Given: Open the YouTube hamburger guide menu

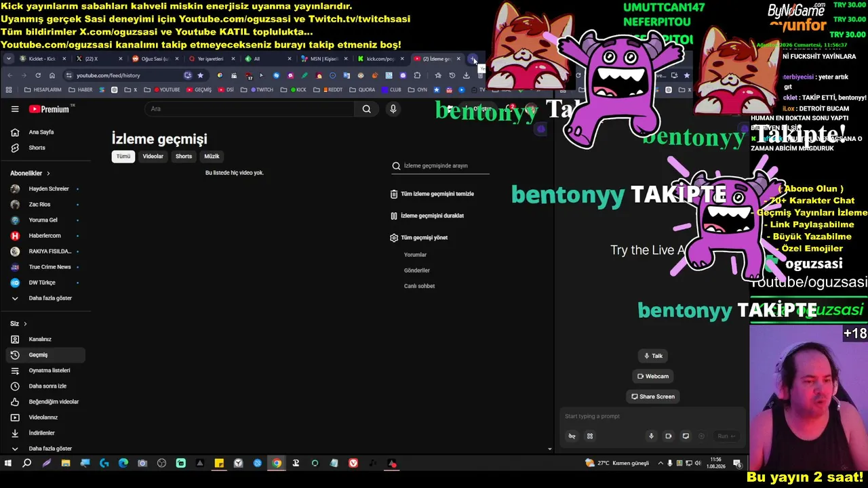Looking at the screenshot, I should point(15,109).
